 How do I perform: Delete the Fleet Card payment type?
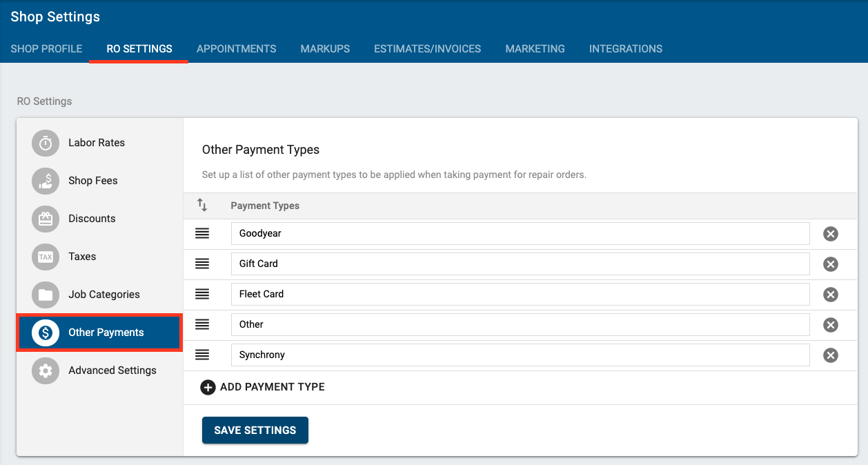tap(831, 295)
